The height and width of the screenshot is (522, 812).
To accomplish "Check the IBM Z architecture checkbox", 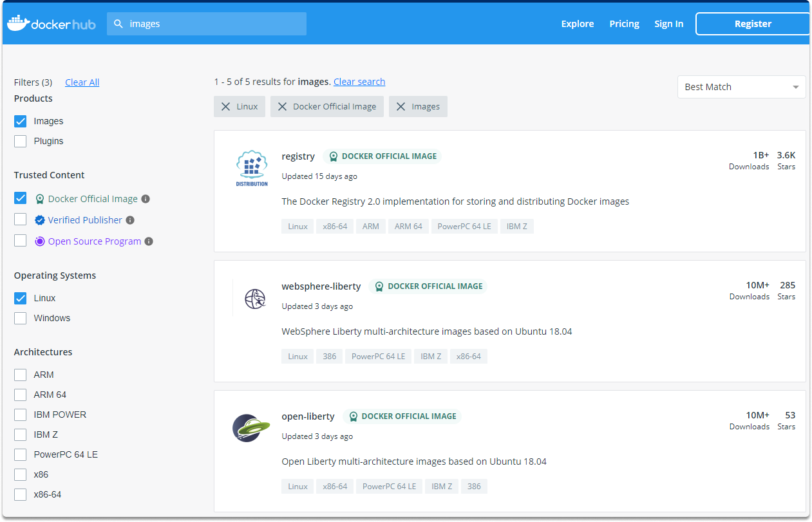I will click(x=21, y=434).
